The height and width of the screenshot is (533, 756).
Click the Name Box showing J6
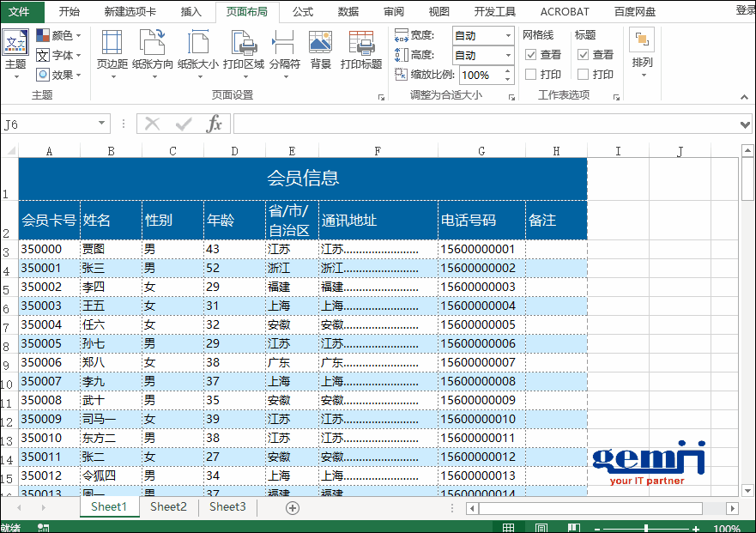click(x=51, y=124)
